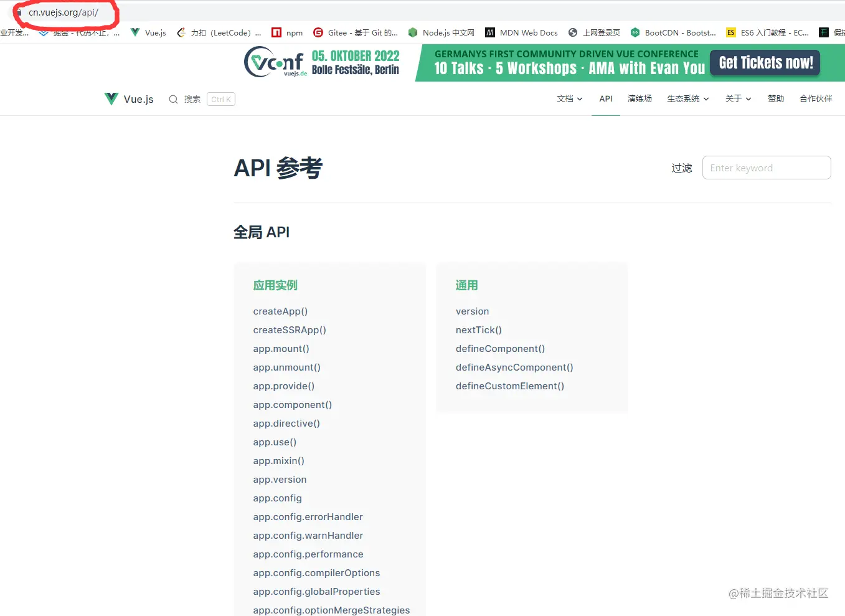Open the nextTick() documentation link
845x616 pixels.
[478, 329]
